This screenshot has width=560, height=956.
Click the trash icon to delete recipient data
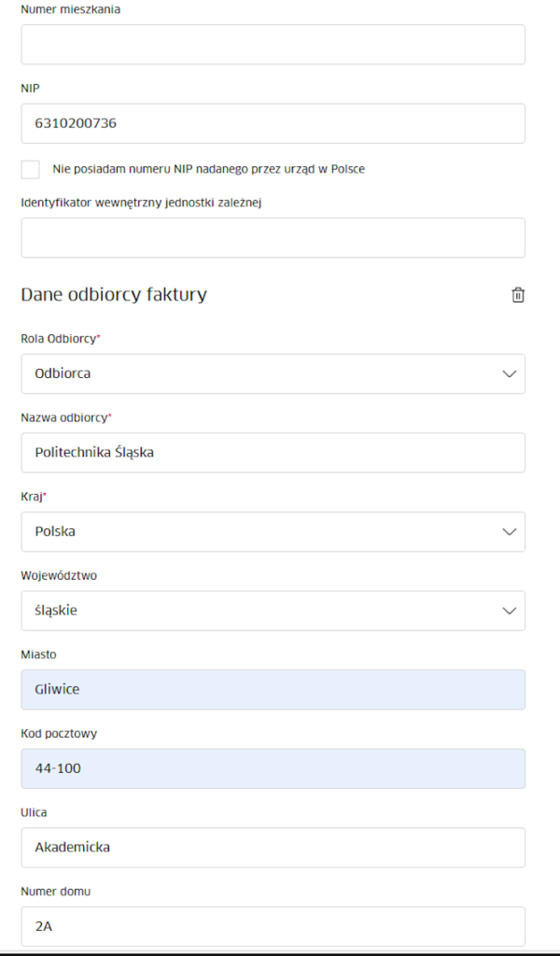[518, 294]
